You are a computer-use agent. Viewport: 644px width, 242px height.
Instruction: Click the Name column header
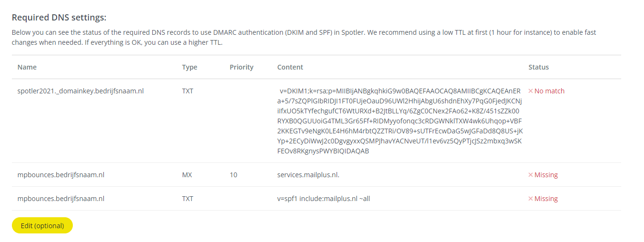click(27, 67)
